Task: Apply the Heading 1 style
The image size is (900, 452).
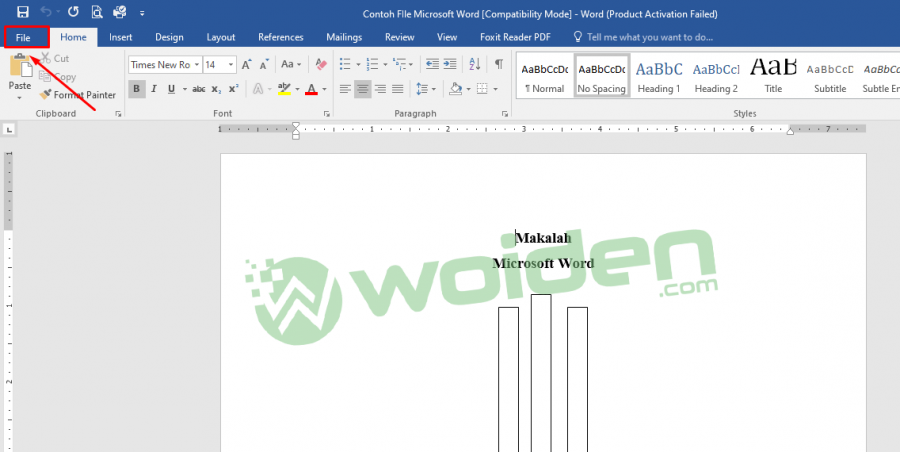Action: point(659,76)
